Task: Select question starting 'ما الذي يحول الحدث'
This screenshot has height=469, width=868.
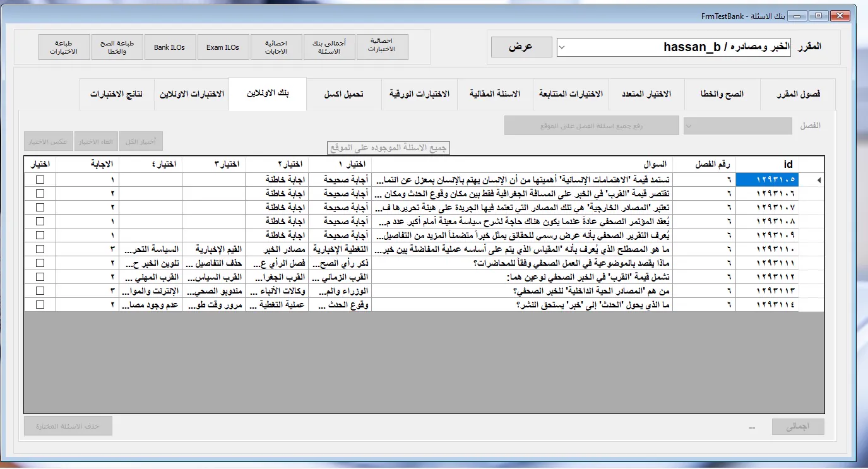Action: point(522,305)
